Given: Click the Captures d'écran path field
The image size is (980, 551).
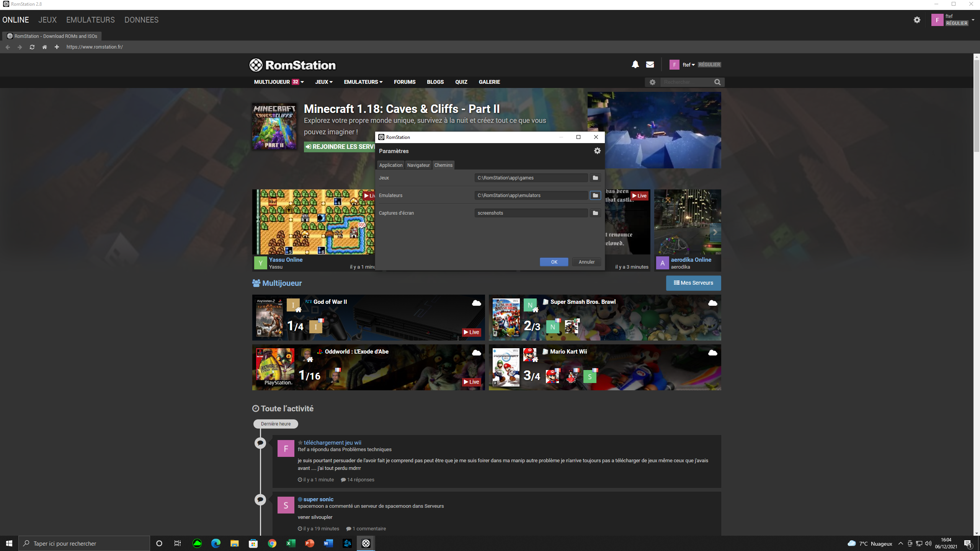Looking at the screenshot, I should coord(531,213).
